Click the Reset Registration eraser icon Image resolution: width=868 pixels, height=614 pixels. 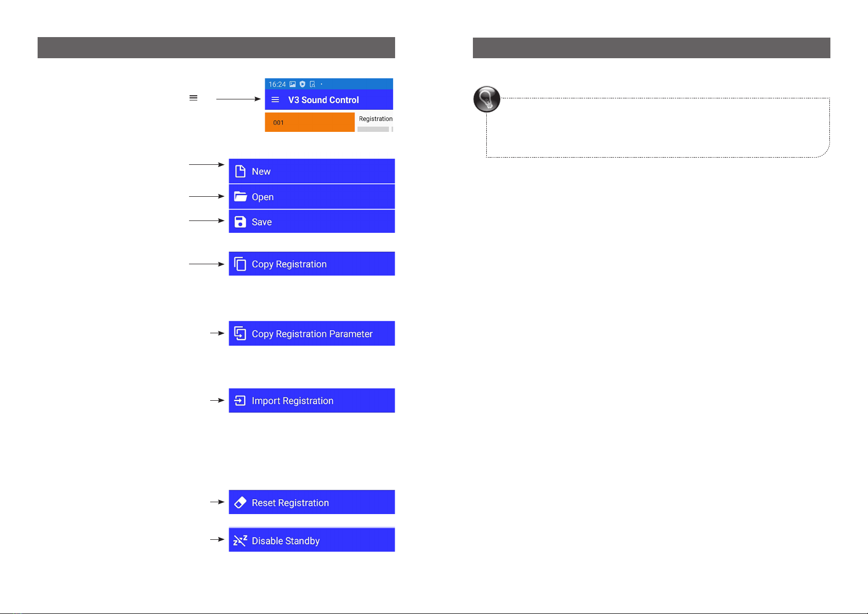240,503
